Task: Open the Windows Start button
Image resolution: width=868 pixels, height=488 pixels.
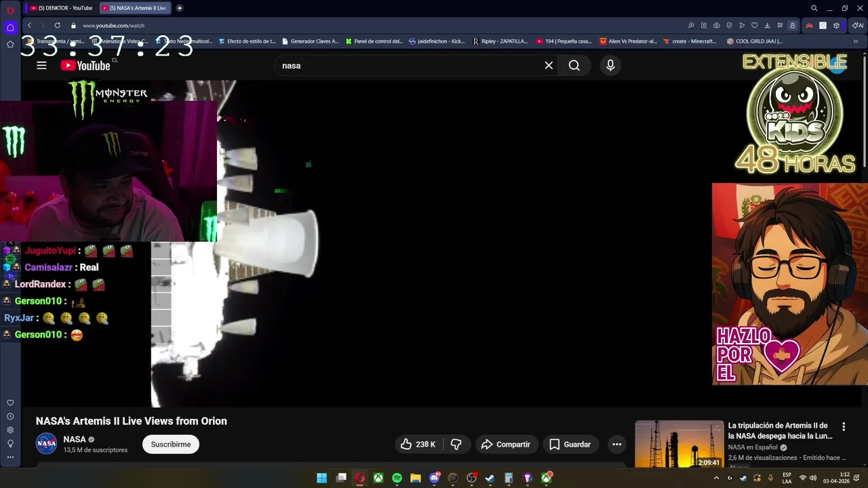Action: tap(322, 478)
